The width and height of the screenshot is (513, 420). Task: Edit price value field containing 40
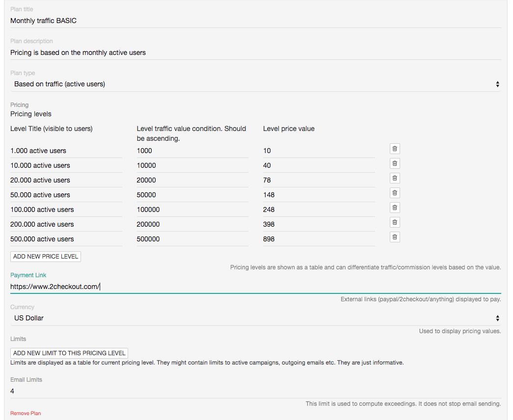coord(319,165)
